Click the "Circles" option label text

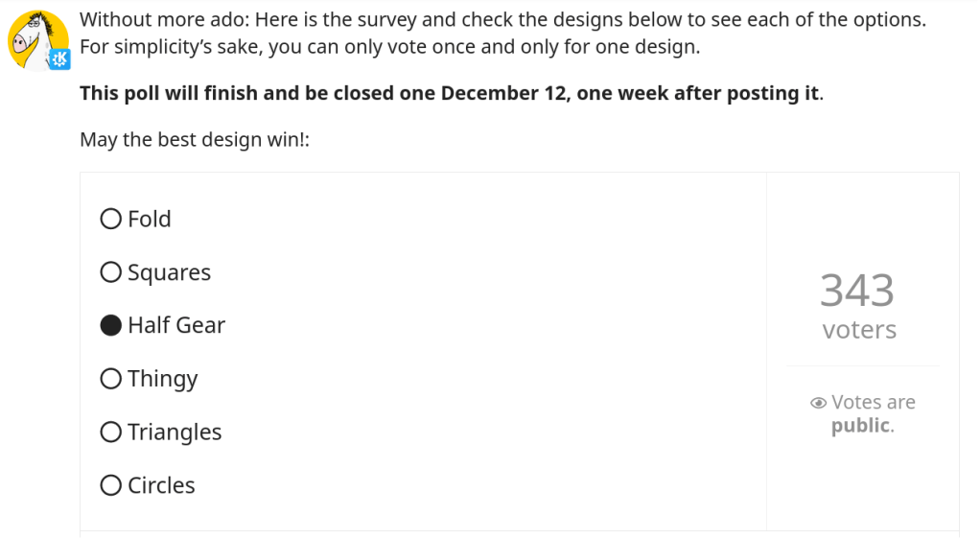coord(161,485)
